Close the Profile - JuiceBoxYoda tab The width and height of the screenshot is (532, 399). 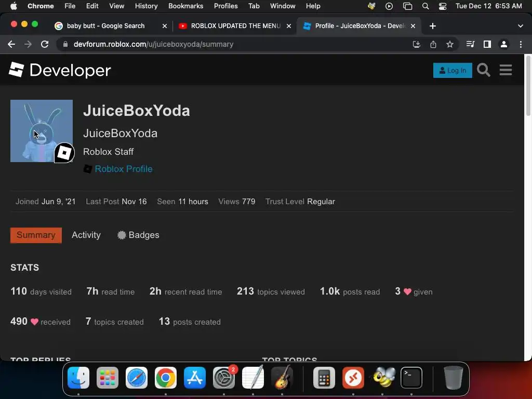point(413,26)
